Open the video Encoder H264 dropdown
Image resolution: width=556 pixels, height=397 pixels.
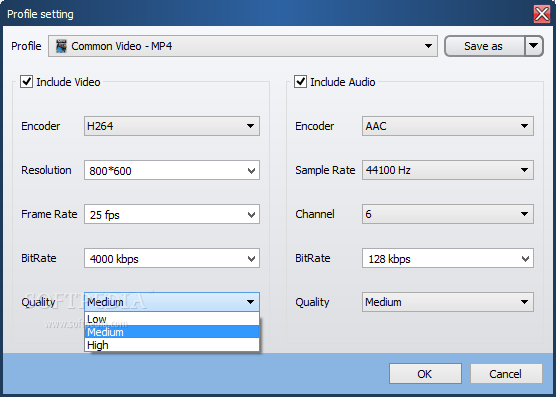[172, 126]
